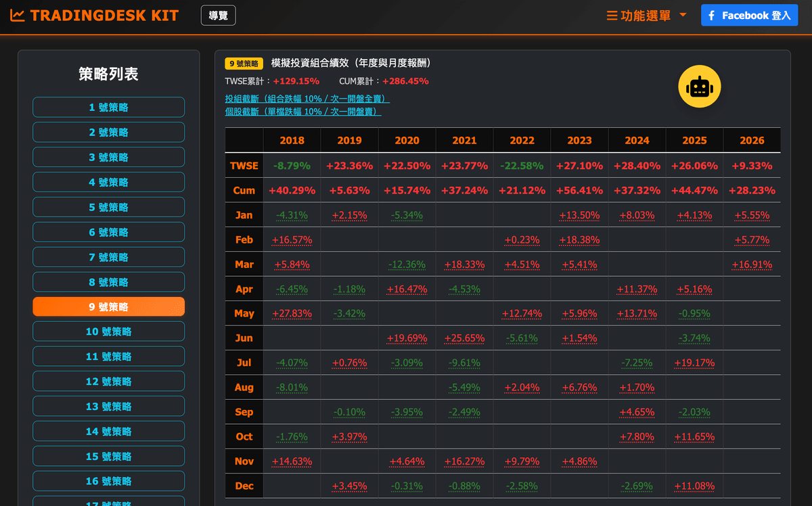Open the 功能選單 dropdown menu
This screenshot has width=812, height=506.
click(x=646, y=16)
